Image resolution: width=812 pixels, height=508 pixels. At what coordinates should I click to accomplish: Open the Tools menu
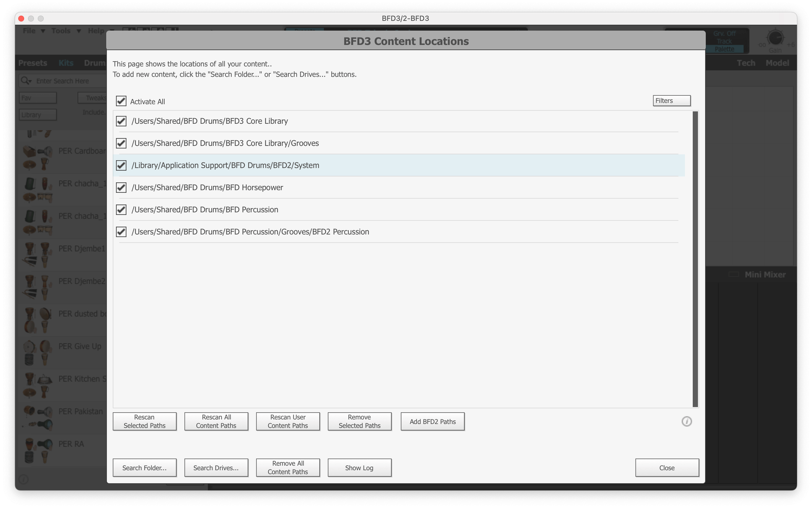pyautogui.click(x=65, y=31)
